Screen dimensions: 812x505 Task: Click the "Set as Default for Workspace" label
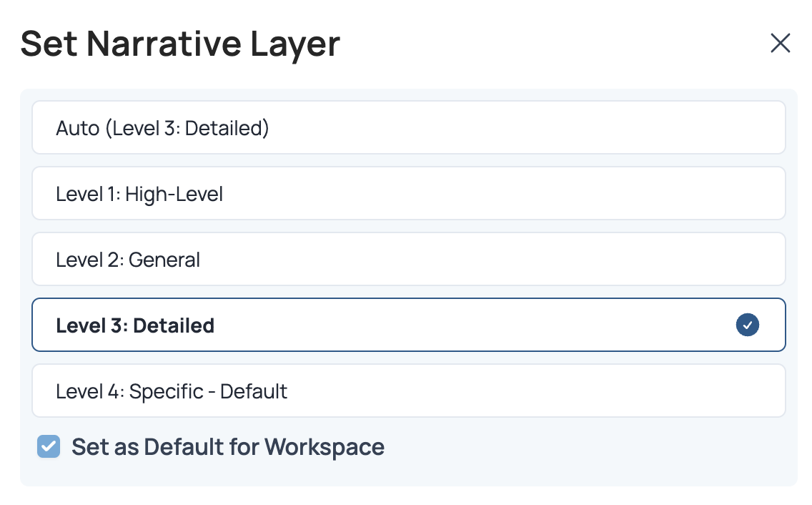coord(228,447)
